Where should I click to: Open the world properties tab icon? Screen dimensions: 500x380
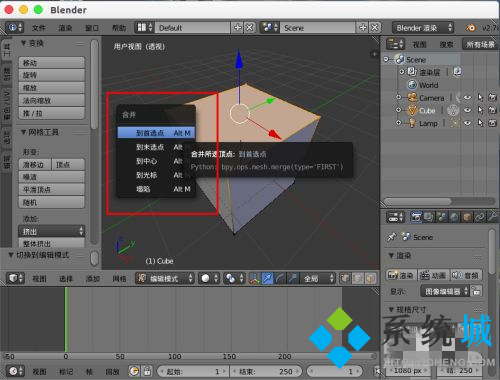click(x=454, y=217)
